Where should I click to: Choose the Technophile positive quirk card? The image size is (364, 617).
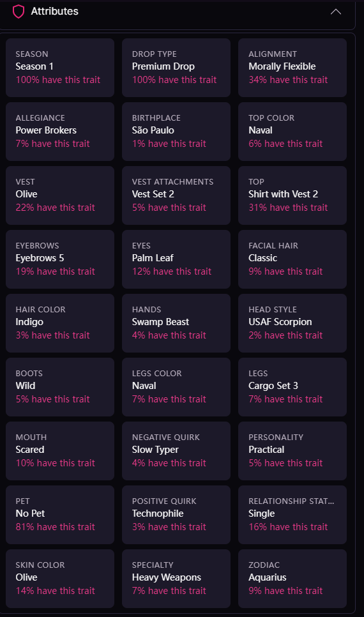pos(176,515)
